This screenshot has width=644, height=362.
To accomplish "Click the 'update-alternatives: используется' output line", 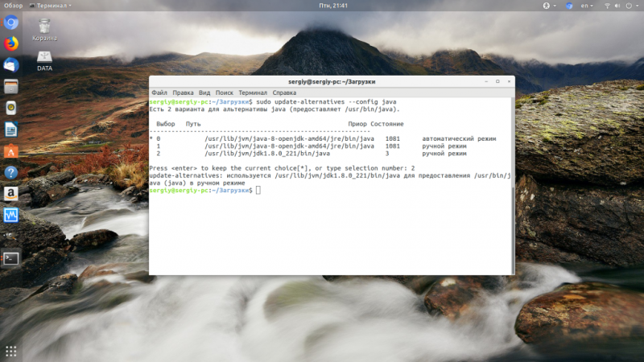I will tap(330, 175).
